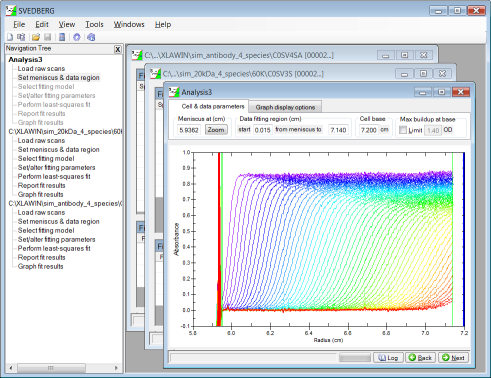Image resolution: width=491 pixels, height=378 pixels.
Task: Click the web help globe toolbar icon
Action: click(91, 37)
